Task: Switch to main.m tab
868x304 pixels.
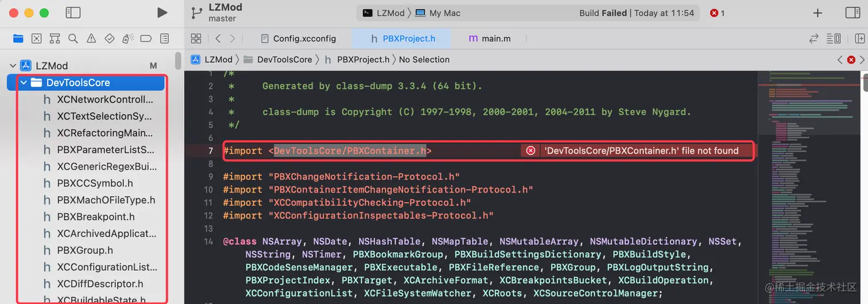Action: coord(489,39)
